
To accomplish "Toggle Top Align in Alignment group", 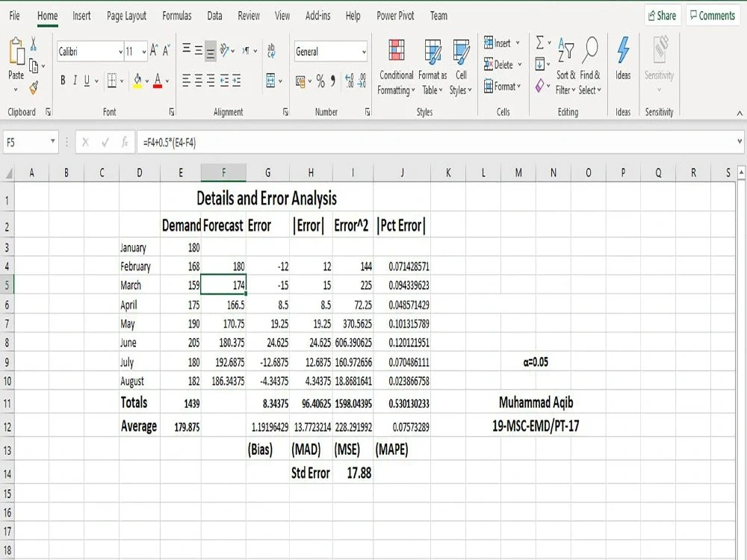I will pyautogui.click(x=186, y=49).
